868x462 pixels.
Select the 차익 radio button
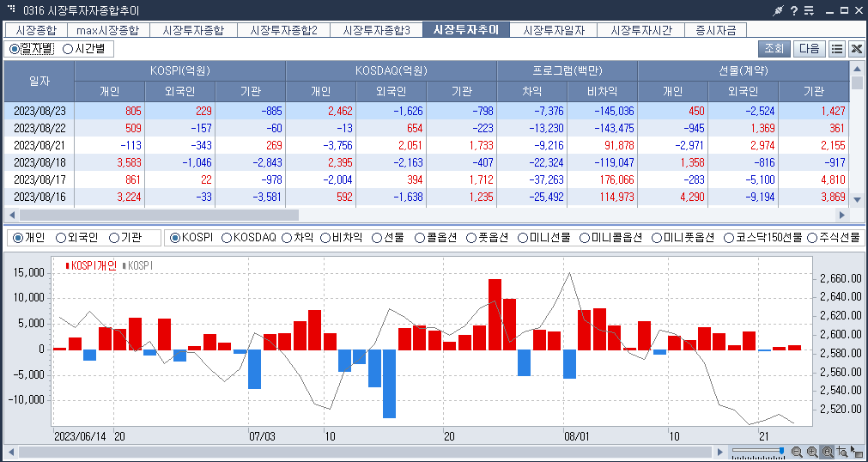[x=297, y=238]
